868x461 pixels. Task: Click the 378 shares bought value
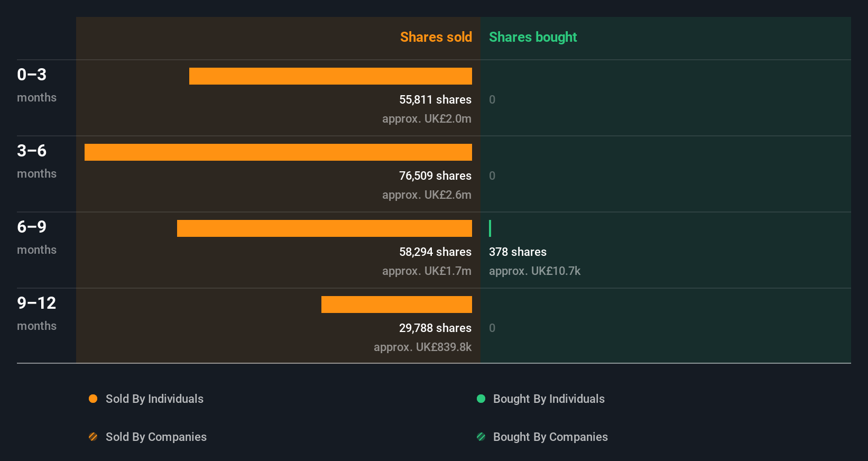(518, 252)
